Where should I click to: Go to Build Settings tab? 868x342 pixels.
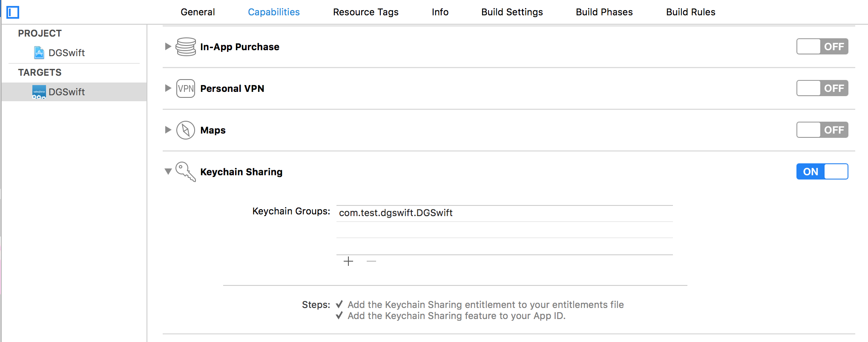[x=512, y=12]
